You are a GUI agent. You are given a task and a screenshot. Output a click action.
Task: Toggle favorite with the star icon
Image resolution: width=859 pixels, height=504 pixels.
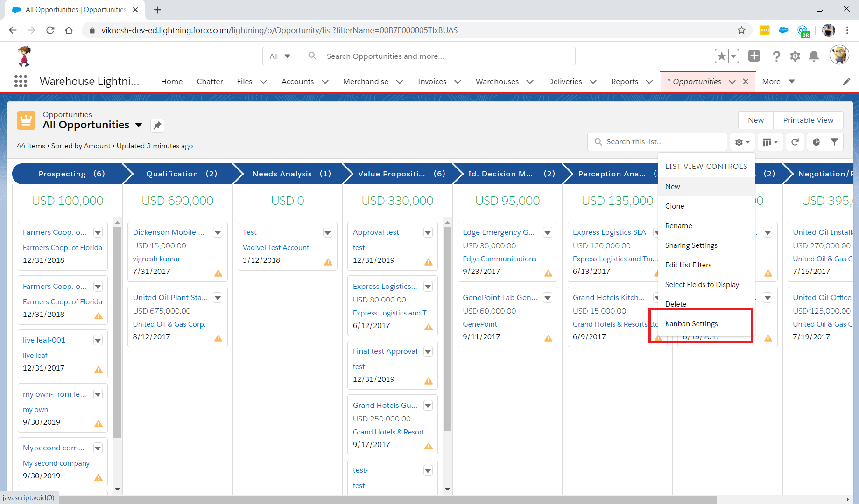pos(721,56)
